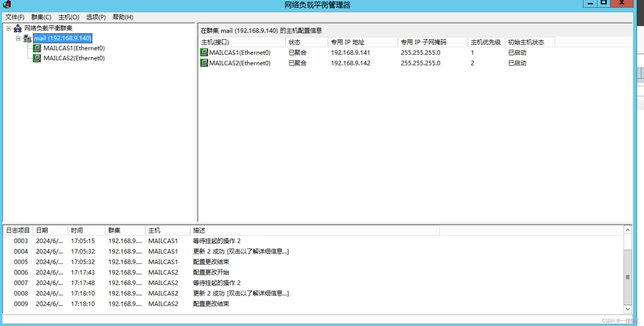Sort by 主机(接口) column header
644x326 pixels.
click(242, 42)
